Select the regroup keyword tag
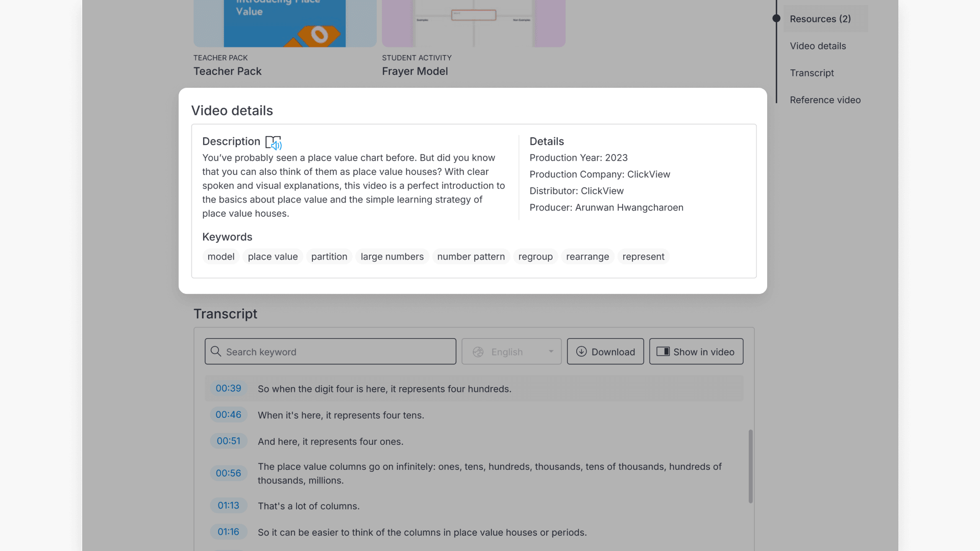Image resolution: width=980 pixels, height=551 pixels. pyautogui.click(x=535, y=257)
